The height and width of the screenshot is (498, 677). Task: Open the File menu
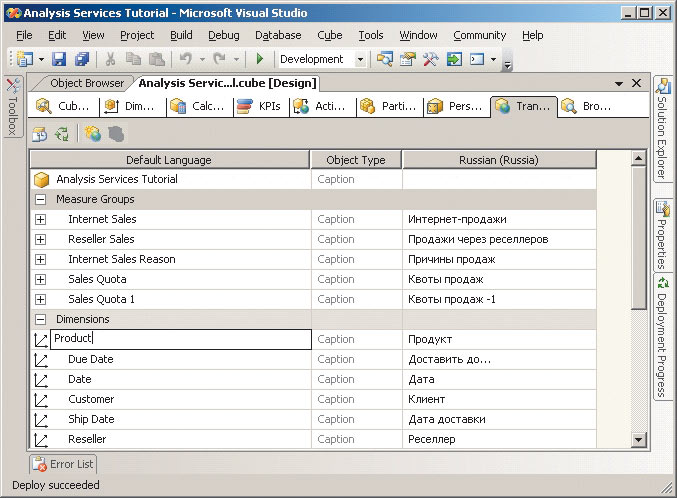[x=24, y=35]
